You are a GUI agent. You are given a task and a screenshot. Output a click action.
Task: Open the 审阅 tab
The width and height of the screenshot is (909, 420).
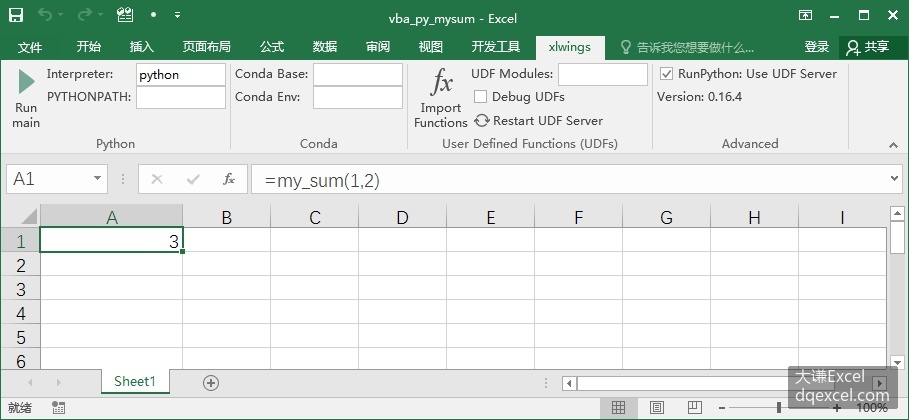[x=378, y=47]
